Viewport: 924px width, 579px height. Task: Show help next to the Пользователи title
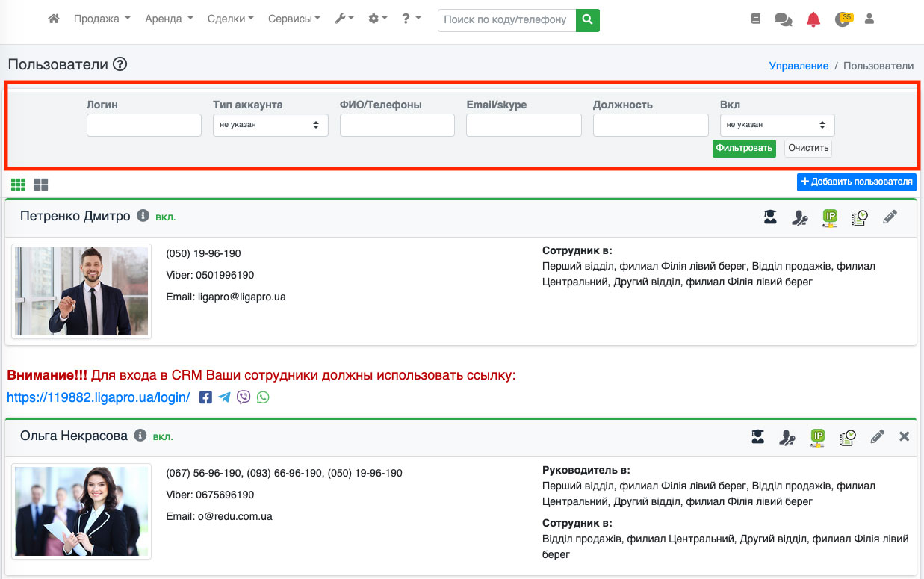(x=120, y=64)
